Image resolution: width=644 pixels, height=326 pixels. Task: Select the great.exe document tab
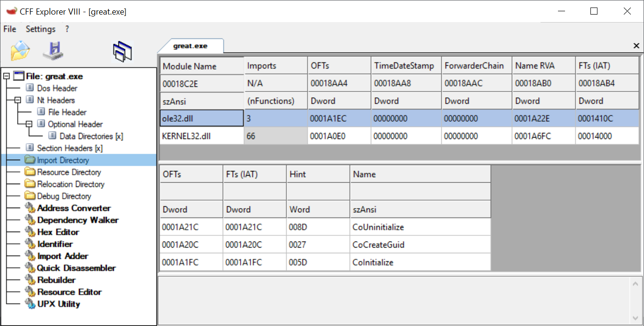click(x=190, y=46)
